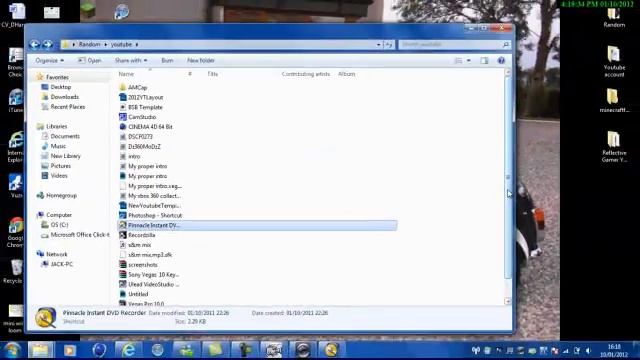640x360 pixels.
Task: Select Network in the navigation pane
Action: (56, 254)
